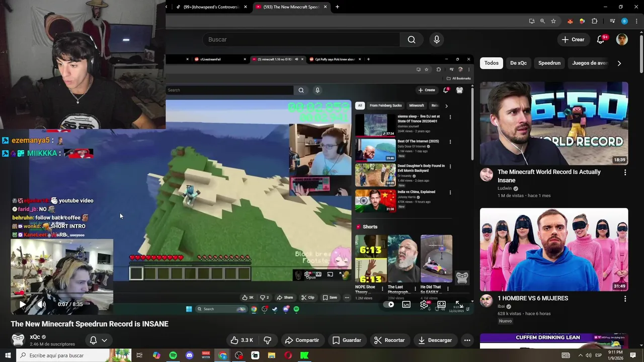This screenshot has height=362, width=644.
Task: Select the Speedrun filter chip
Action: click(x=549, y=63)
